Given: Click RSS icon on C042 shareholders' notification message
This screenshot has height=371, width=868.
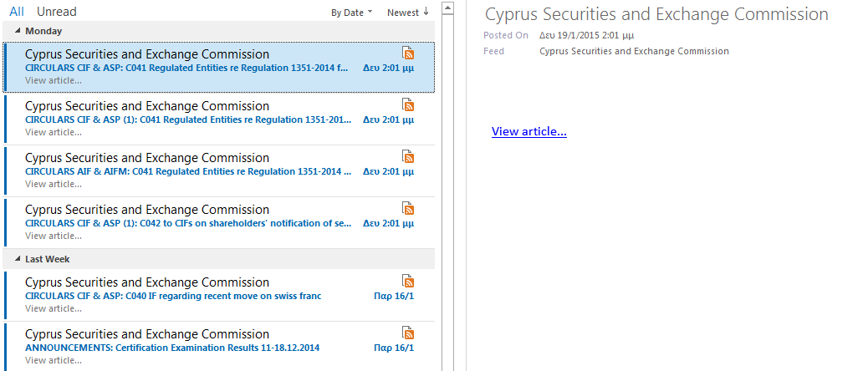Looking at the screenshot, I should [408, 209].
